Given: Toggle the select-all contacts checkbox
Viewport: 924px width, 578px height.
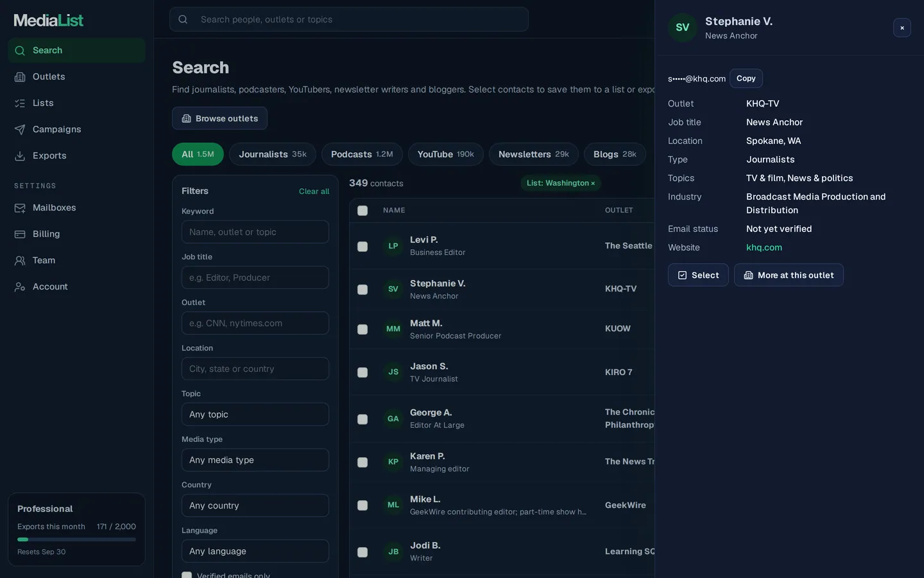Looking at the screenshot, I should tap(363, 211).
